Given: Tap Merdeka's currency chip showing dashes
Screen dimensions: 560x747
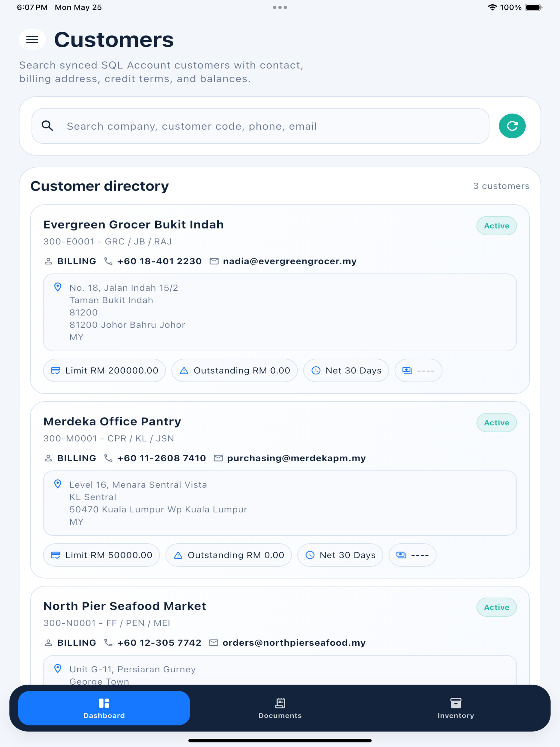Looking at the screenshot, I should click(x=412, y=555).
